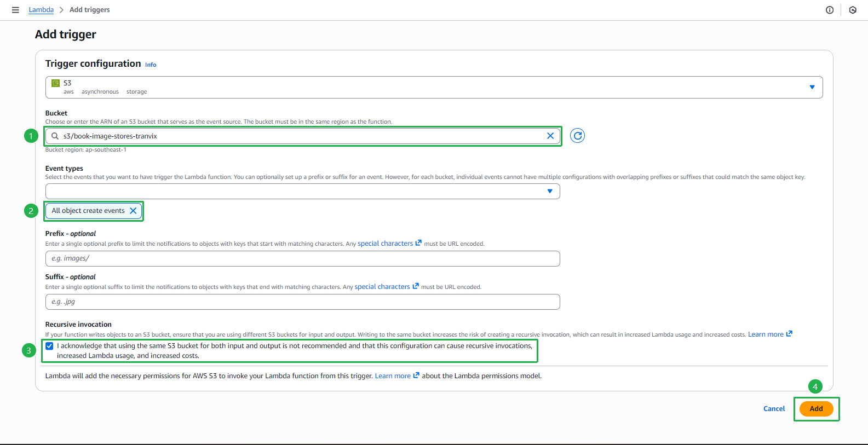Open external link icon next to suffix special characters
This screenshot has width=868, height=445.
416,286
